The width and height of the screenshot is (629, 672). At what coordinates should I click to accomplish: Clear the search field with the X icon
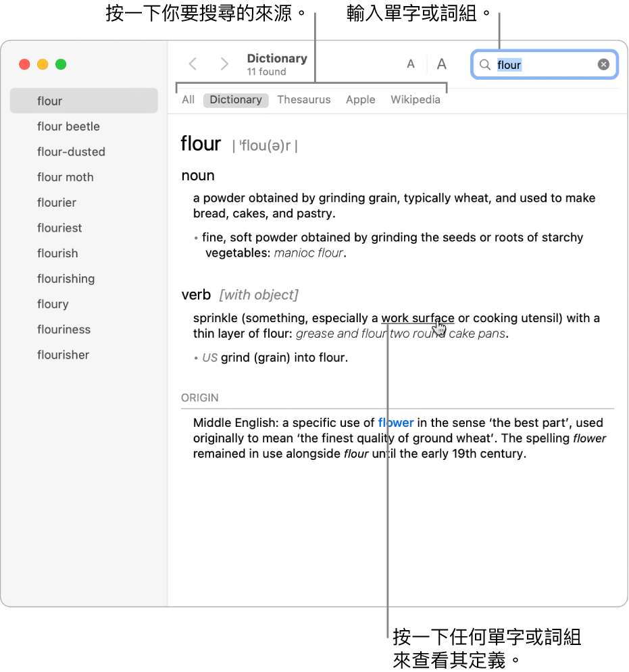click(x=603, y=64)
